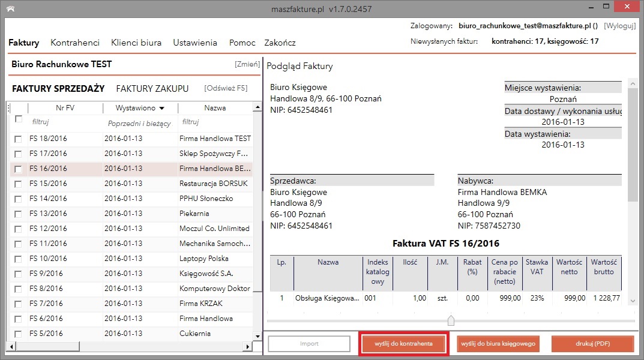This screenshot has height=360, width=644.
Task: Click the invoice list scroll-right arrow
Action: tap(247, 346)
